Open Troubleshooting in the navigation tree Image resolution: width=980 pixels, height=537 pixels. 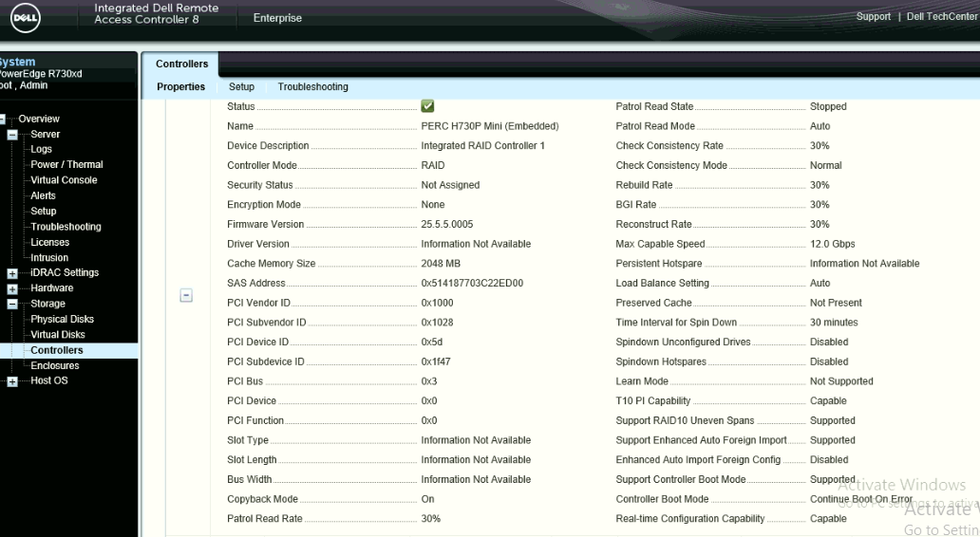click(x=66, y=227)
